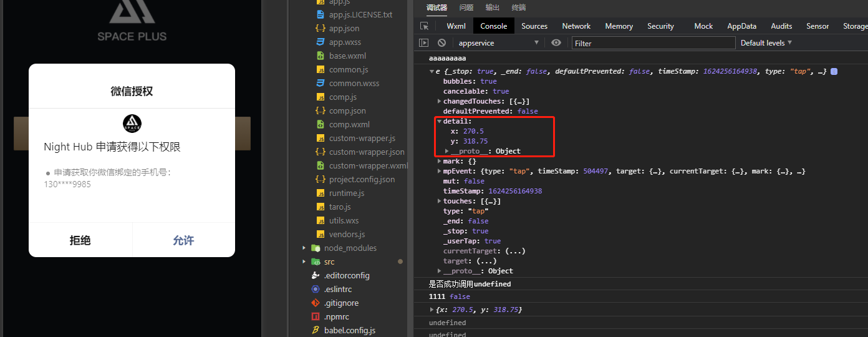Show the console sidebar panel icon

click(x=424, y=43)
